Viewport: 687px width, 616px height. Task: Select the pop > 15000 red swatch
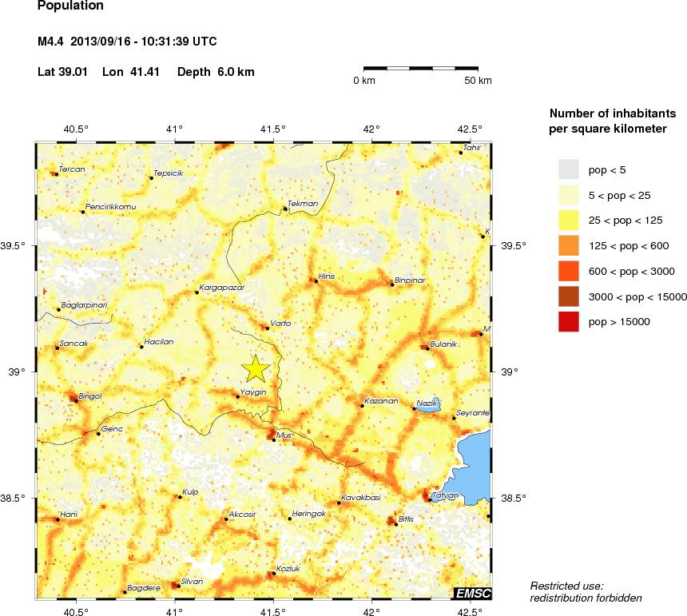point(568,321)
